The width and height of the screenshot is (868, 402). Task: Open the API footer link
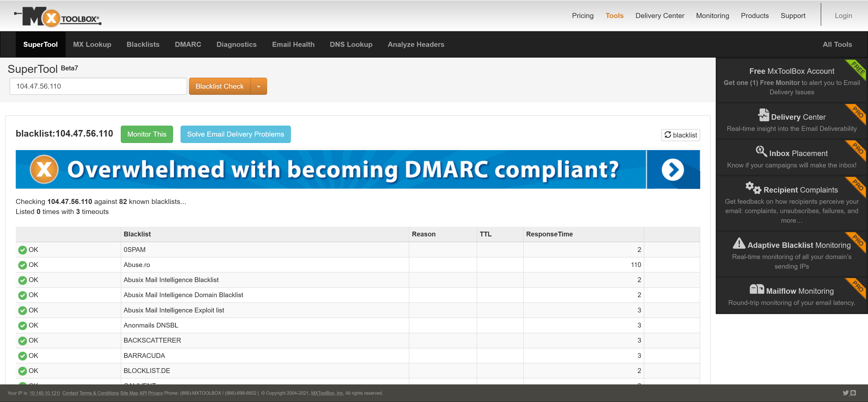pyautogui.click(x=143, y=393)
